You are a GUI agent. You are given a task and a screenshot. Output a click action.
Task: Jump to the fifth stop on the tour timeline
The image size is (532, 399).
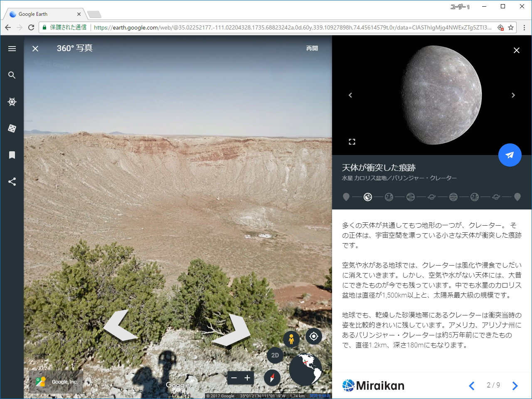click(432, 197)
